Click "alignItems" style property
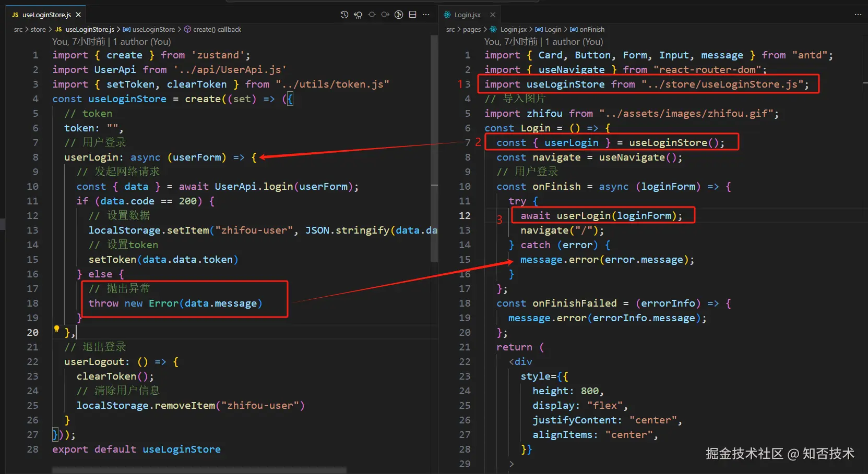 click(x=563, y=434)
